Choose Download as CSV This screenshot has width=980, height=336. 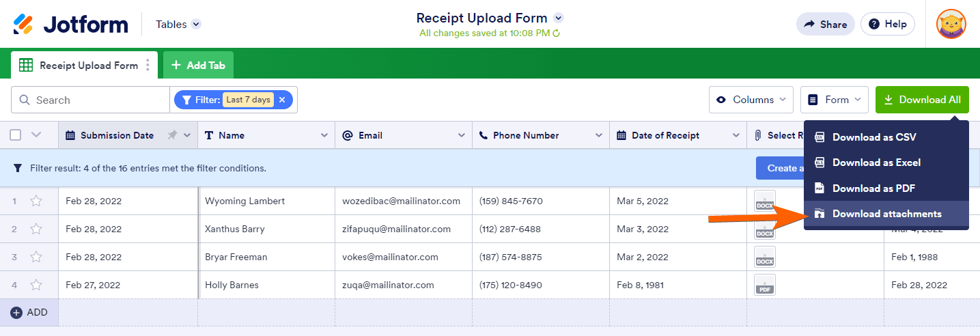click(x=873, y=137)
